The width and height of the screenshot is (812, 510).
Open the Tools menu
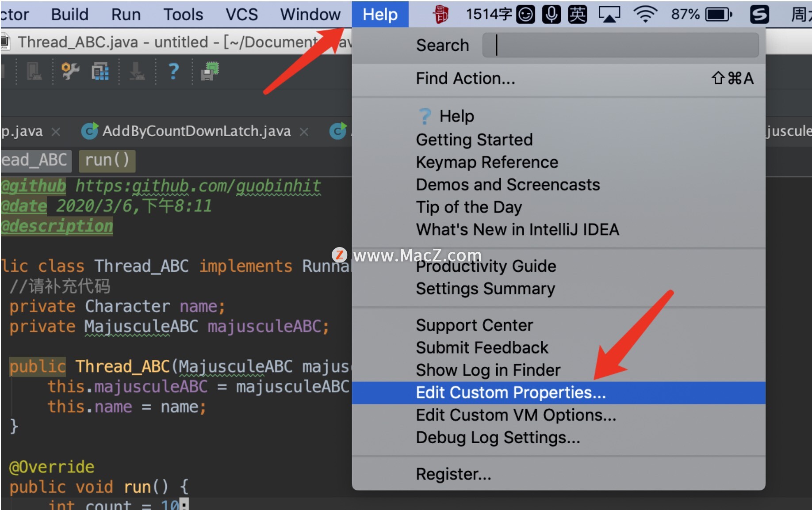click(183, 15)
